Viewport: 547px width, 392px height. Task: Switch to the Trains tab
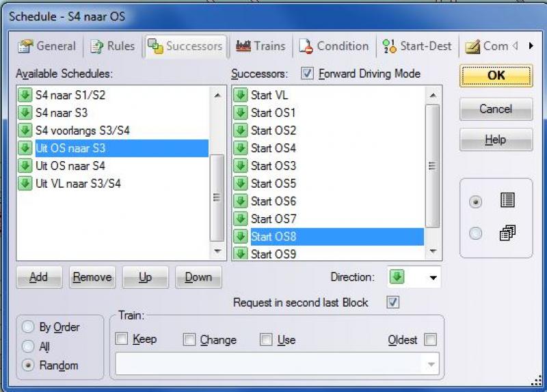[261, 46]
